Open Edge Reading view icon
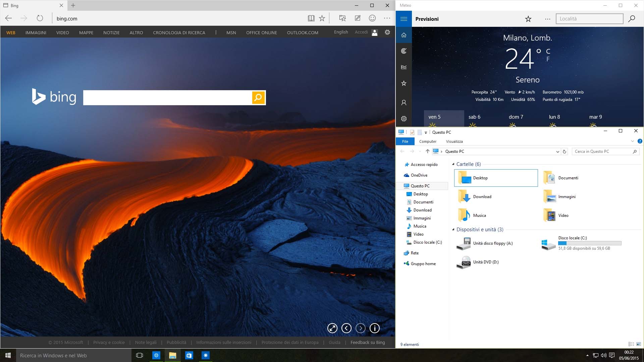The image size is (644, 362). coord(311,18)
